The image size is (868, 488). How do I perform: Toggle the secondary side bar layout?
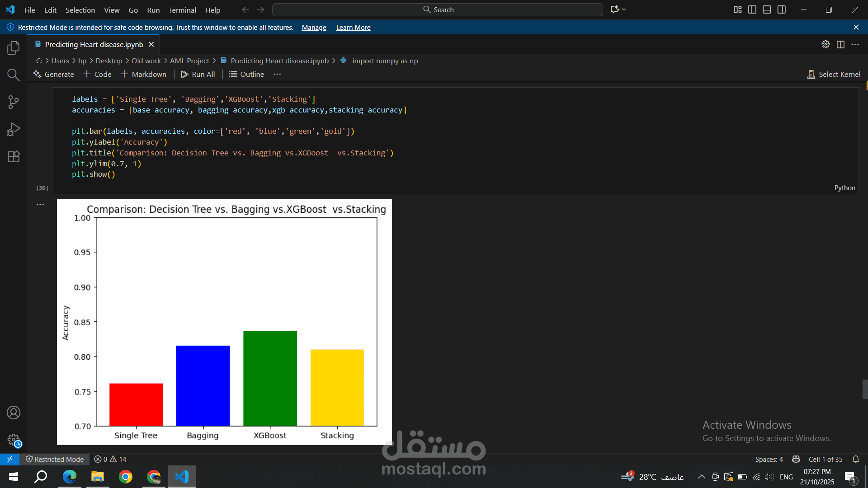(782, 9)
